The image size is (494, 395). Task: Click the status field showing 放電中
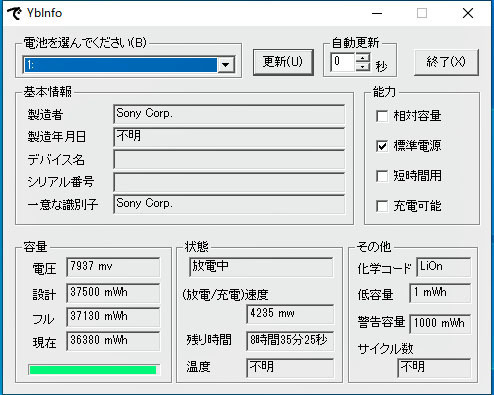(x=261, y=267)
